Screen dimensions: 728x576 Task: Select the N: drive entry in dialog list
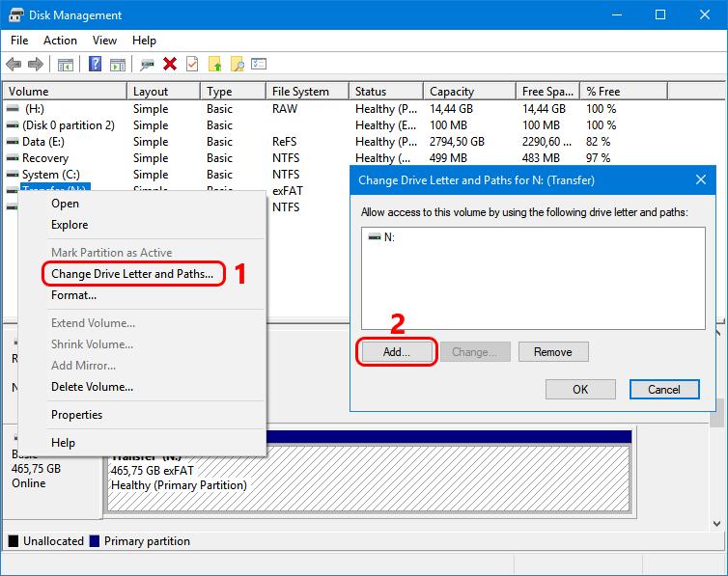pyautogui.click(x=381, y=237)
